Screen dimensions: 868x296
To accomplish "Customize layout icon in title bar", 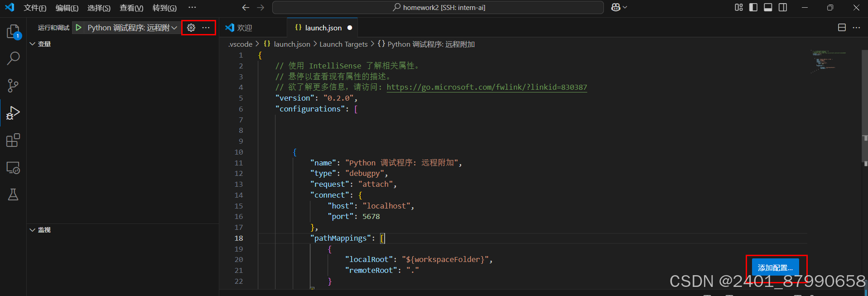I will 739,7.
